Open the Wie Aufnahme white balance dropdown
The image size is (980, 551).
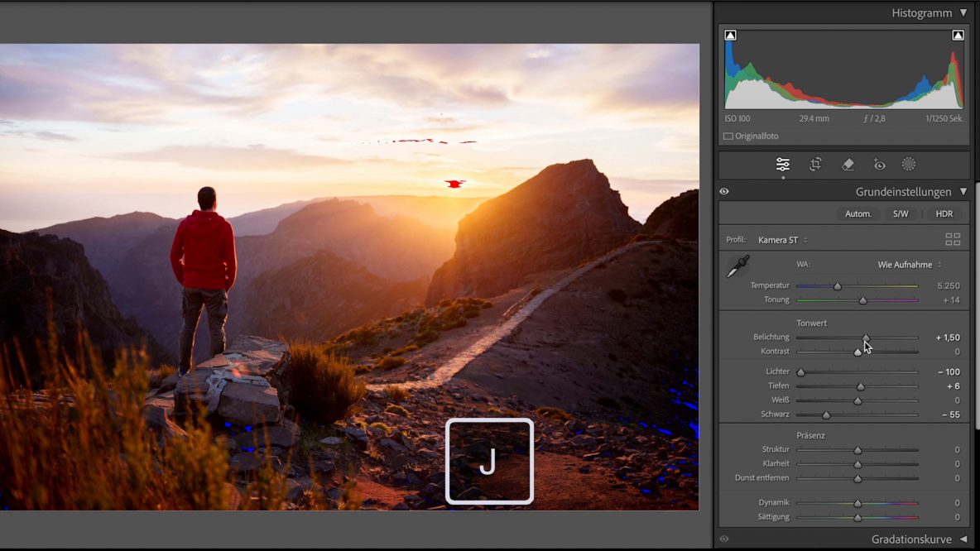coord(909,265)
